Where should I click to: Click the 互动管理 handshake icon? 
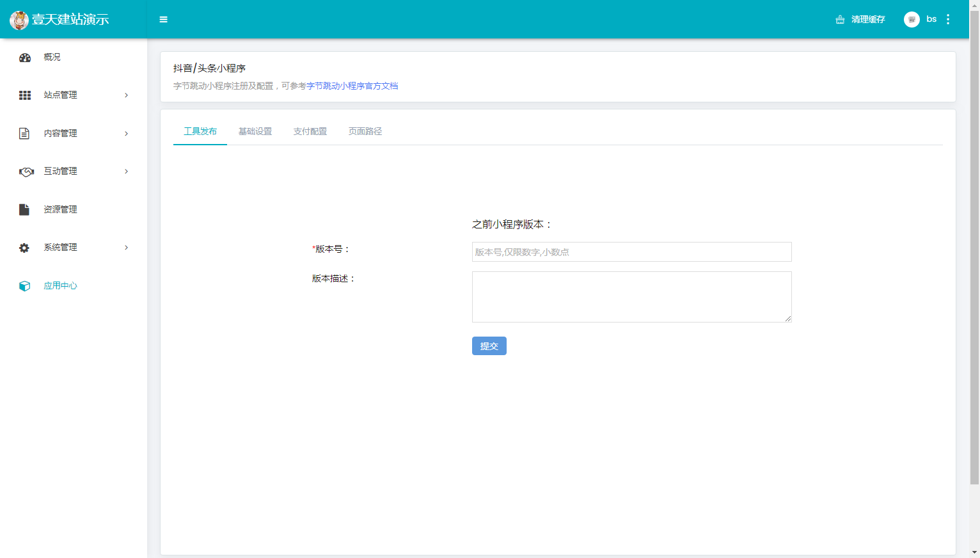tap(26, 171)
